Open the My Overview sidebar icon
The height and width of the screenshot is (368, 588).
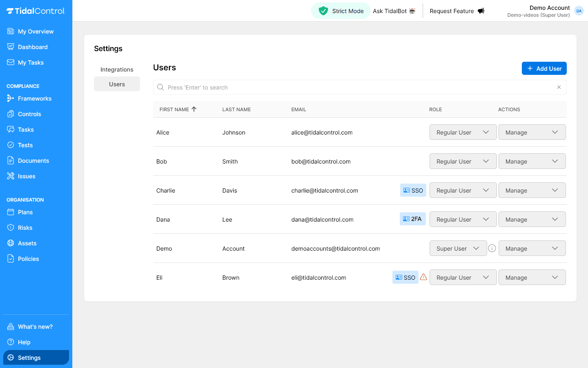coord(10,31)
